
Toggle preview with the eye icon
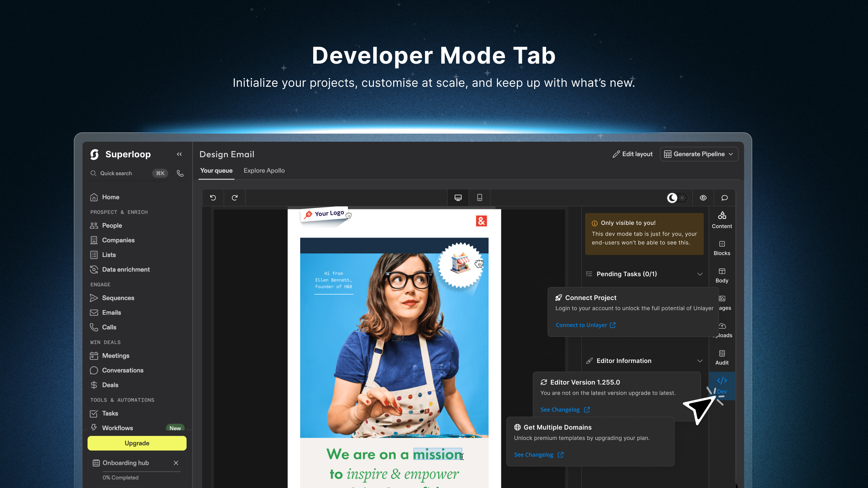(703, 198)
